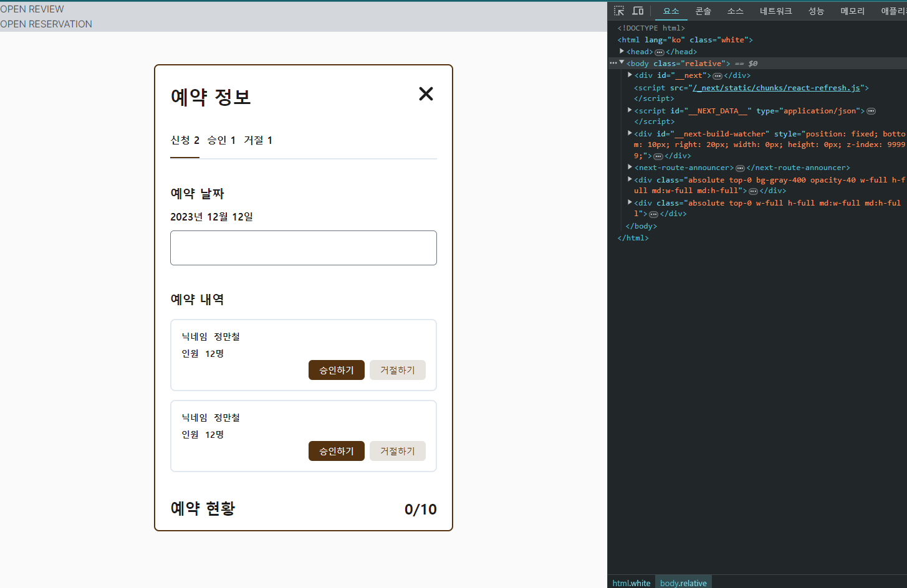Image resolution: width=907 pixels, height=588 pixels.
Task: Click the 예약 정보 modal title
Action: [211, 97]
